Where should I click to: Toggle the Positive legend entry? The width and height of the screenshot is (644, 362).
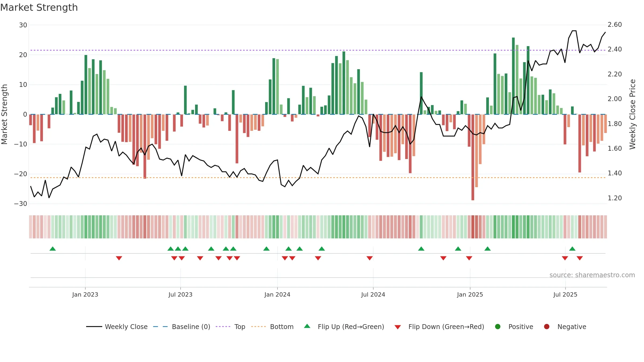pos(514,327)
